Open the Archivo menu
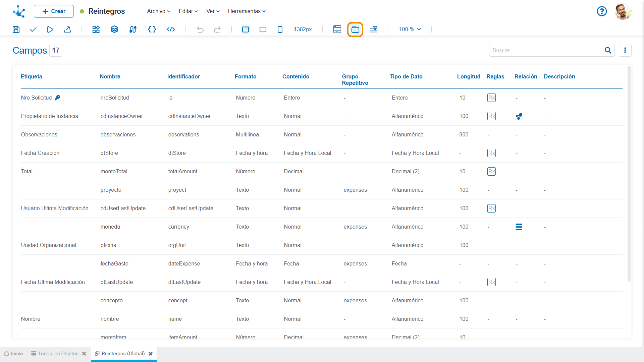This screenshot has height=362, width=644. [x=159, y=11]
